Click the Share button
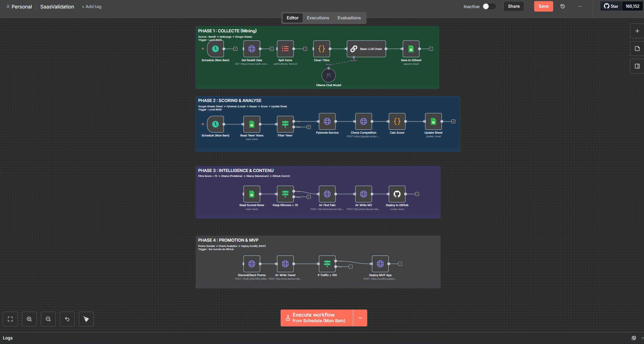The image size is (644, 344). [513, 6]
